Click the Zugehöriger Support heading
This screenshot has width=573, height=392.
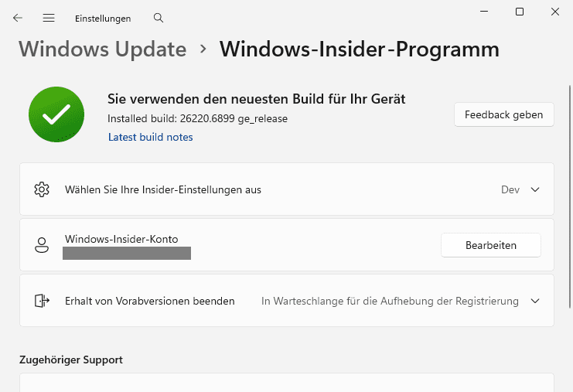(x=71, y=360)
